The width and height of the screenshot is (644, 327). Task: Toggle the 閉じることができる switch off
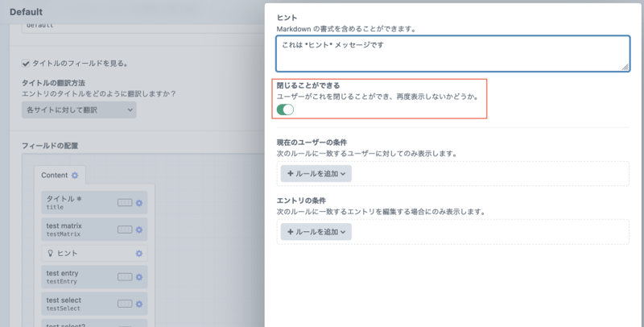click(x=285, y=110)
